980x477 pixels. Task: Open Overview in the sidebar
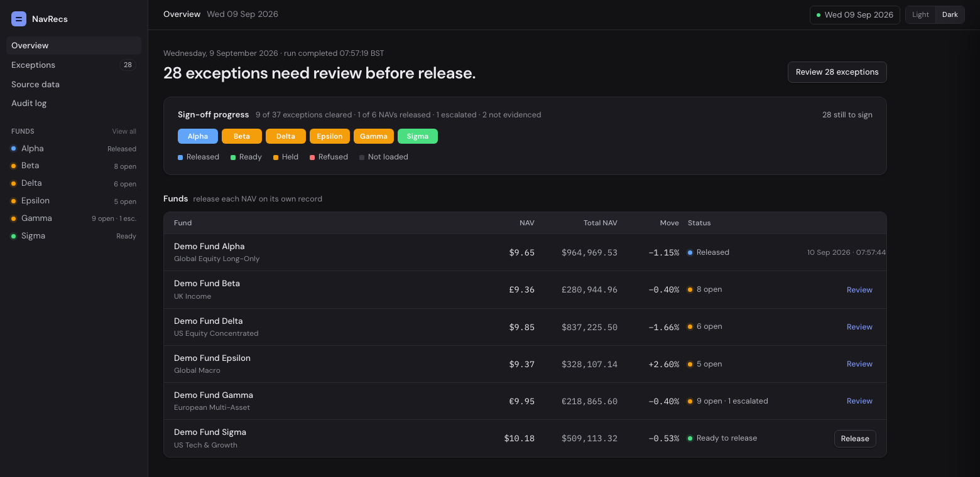(73, 45)
